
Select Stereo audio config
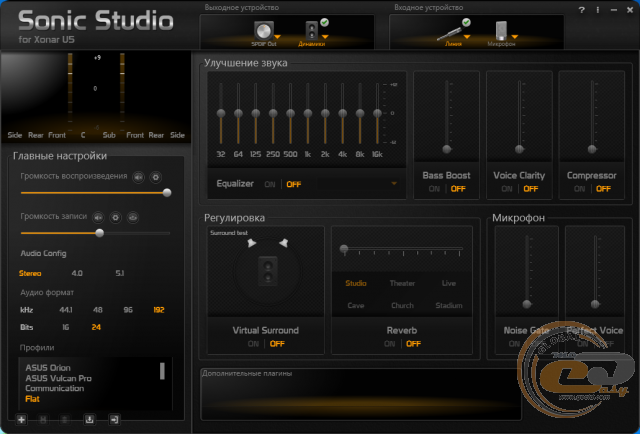(30, 274)
